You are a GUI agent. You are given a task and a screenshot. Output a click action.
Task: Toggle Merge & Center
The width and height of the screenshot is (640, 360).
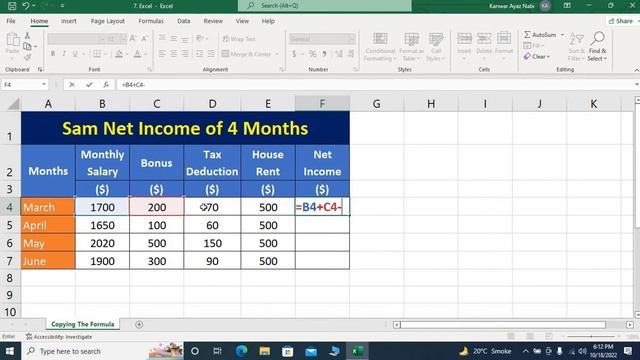[x=247, y=54]
